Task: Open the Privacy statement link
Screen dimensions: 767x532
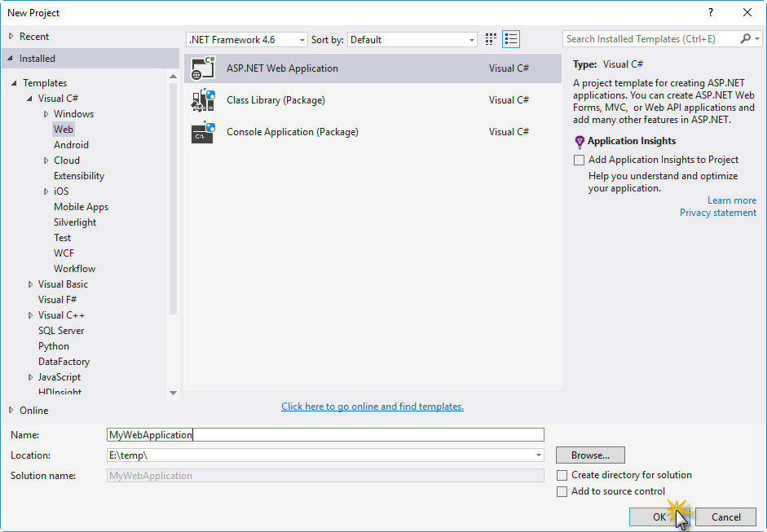Action: [x=717, y=213]
